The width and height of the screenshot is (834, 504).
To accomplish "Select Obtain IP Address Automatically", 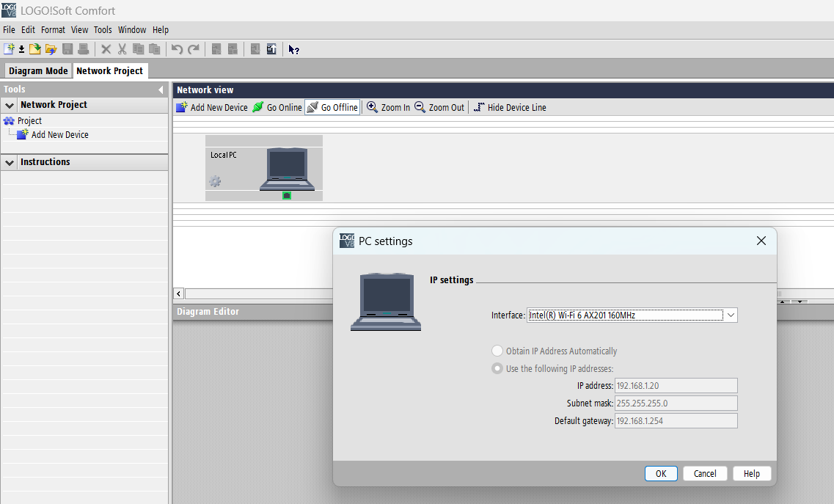I will (497, 351).
